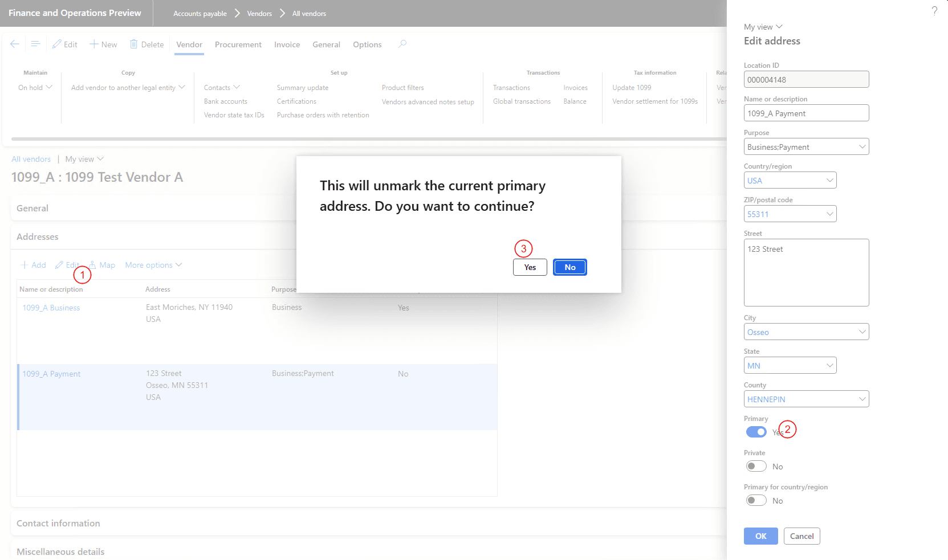This screenshot has width=948, height=560.
Task: Click Summary update
Action: (x=303, y=88)
